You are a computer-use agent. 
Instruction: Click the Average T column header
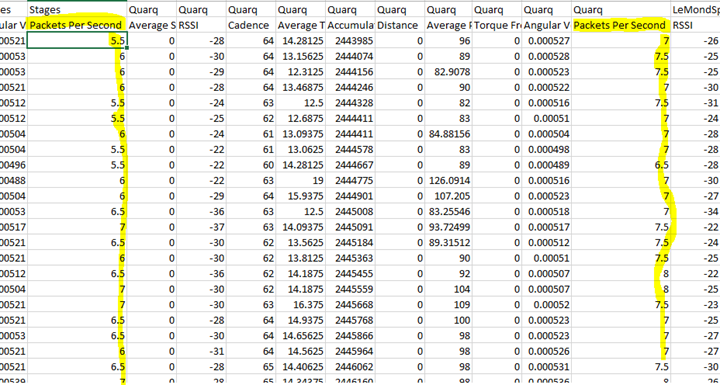[300, 25]
